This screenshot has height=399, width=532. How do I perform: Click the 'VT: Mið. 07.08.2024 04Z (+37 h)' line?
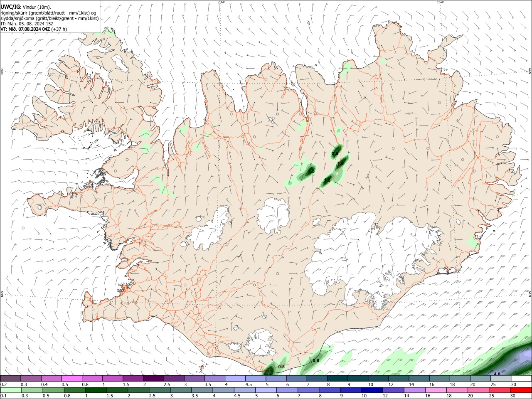point(34,29)
